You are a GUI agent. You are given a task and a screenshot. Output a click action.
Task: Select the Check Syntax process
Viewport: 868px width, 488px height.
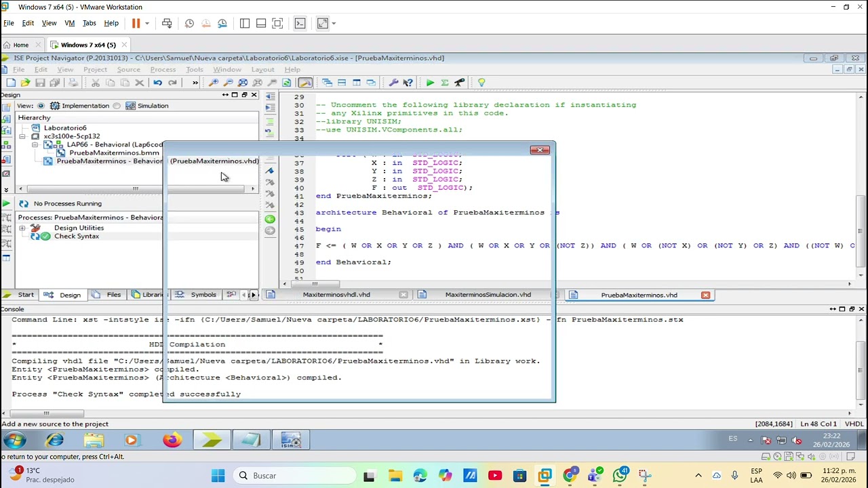[x=76, y=236]
